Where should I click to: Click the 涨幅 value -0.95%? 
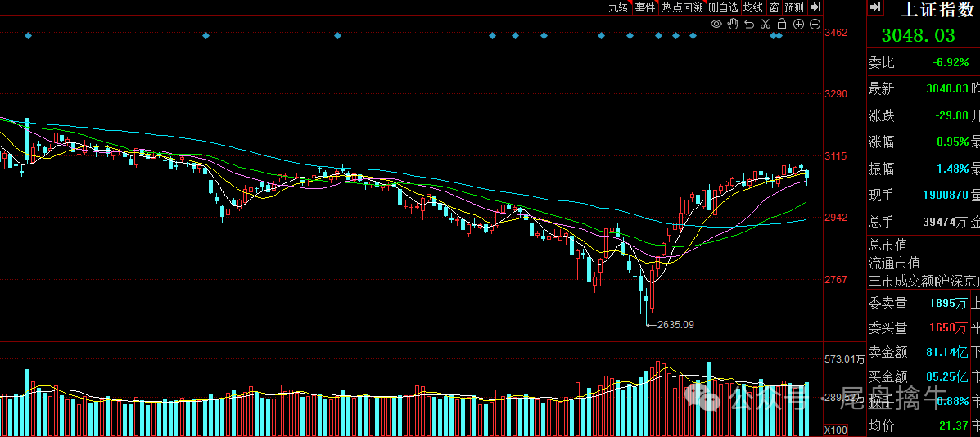click(x=951, y=142)
